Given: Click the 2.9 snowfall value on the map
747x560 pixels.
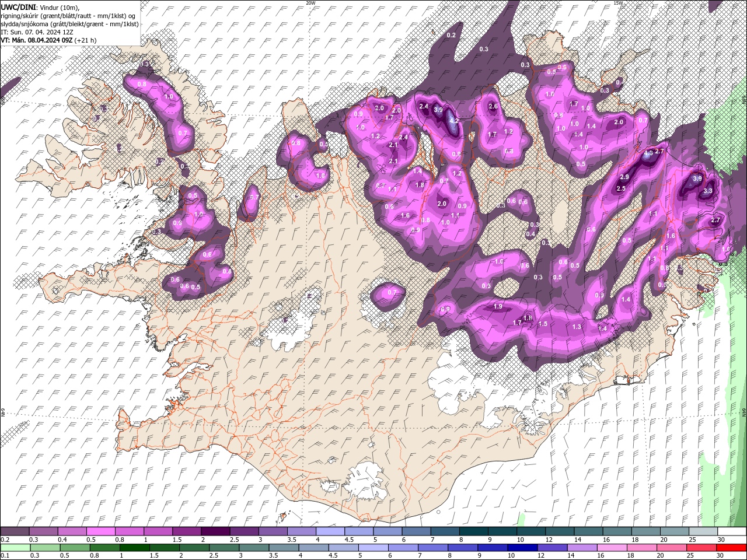Looking at the screenshot, I should 624,177.
